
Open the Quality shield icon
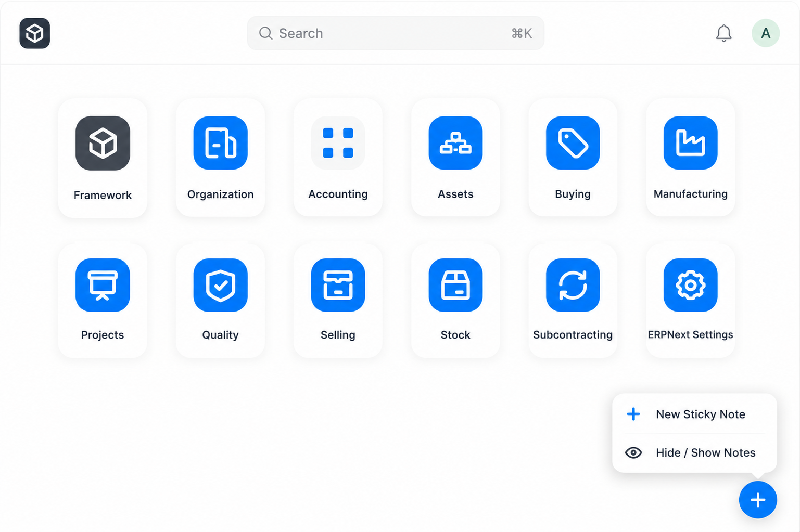tap(220, 285)
